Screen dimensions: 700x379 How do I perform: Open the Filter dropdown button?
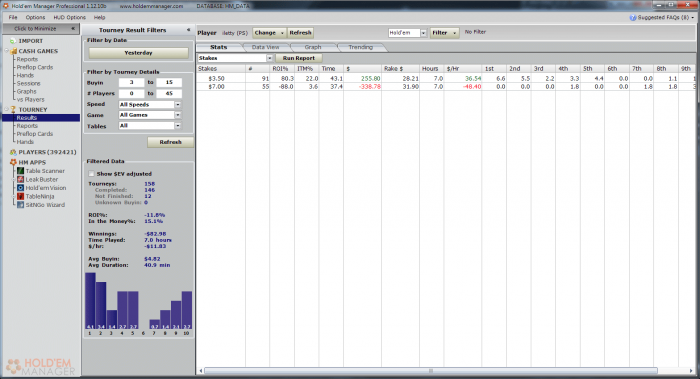tap(445, 33)
